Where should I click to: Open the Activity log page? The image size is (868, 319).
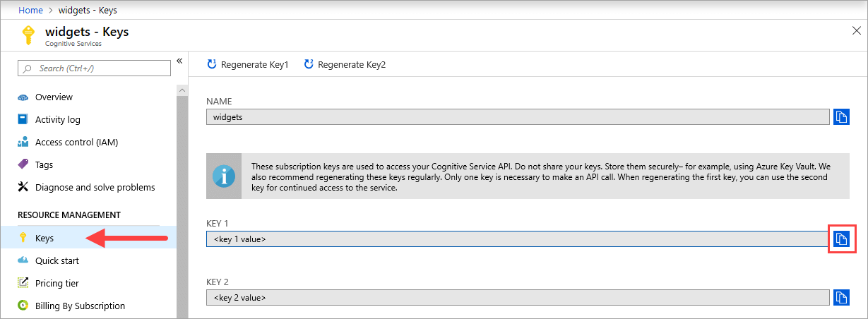tap(57, 120)
